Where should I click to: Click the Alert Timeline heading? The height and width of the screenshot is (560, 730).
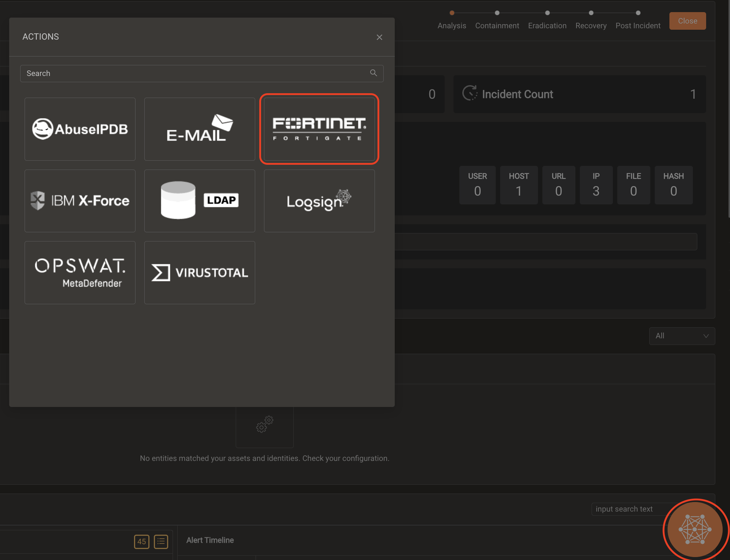click(210, 540)
